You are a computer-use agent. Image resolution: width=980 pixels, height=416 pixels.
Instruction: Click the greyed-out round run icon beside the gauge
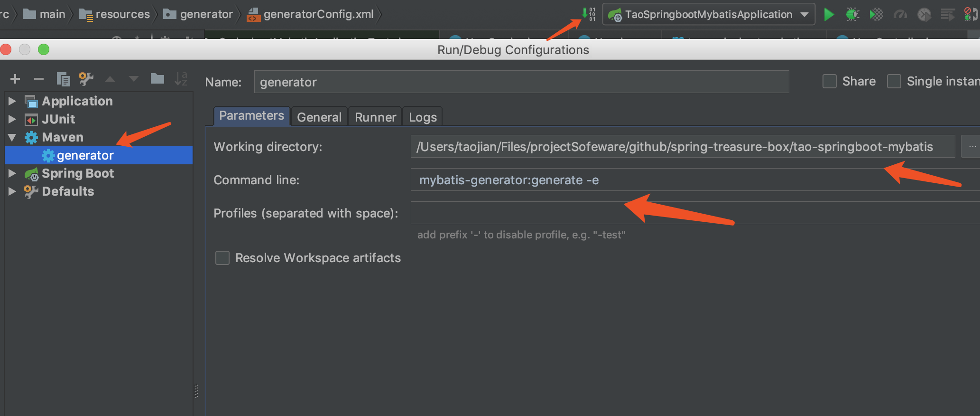pyautogui.click(x=924, y=15)
